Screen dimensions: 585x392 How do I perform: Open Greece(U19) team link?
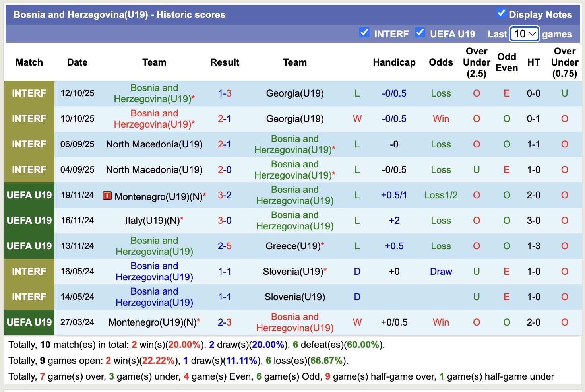click(293, 246)
